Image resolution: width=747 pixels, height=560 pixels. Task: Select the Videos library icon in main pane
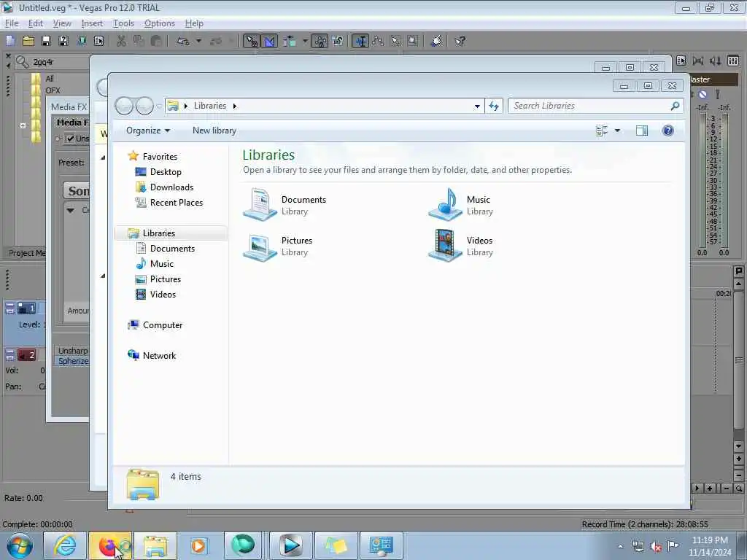446,246
